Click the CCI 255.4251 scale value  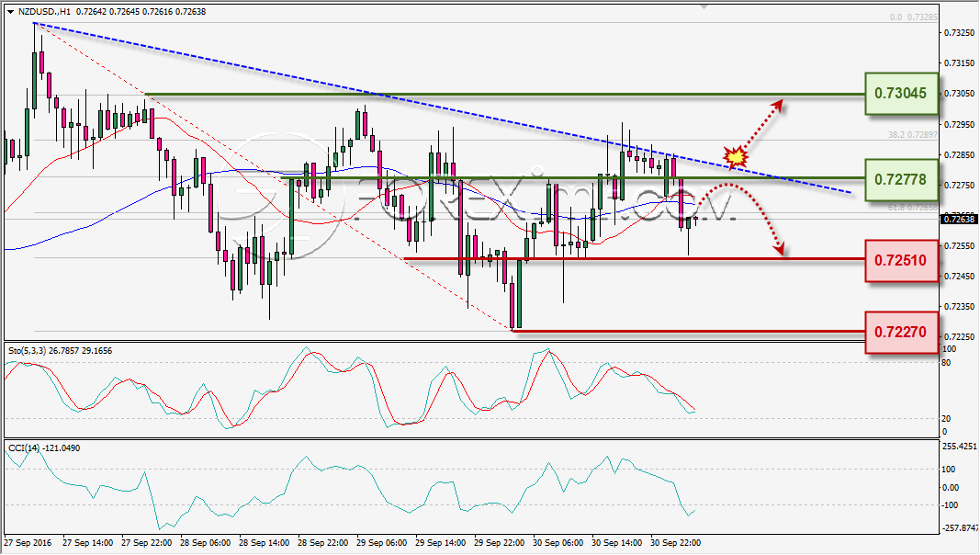[x=959, y=447]
